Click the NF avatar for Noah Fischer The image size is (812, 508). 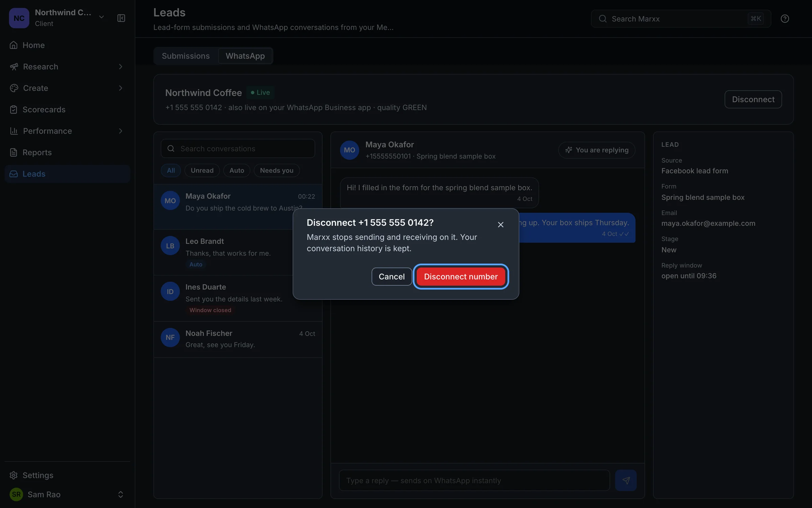[x=170, y=337]
